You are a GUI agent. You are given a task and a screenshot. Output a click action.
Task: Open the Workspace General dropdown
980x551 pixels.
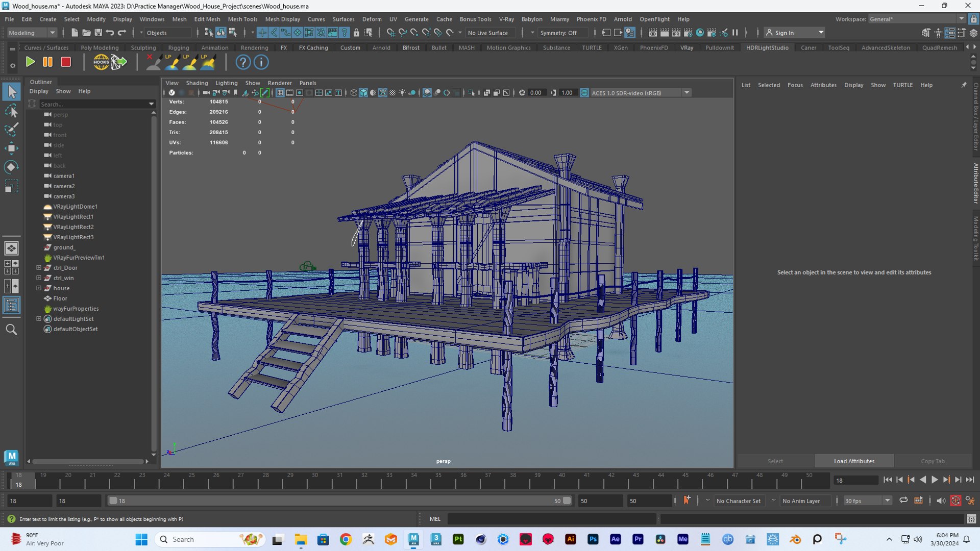[x=917, y=19]
